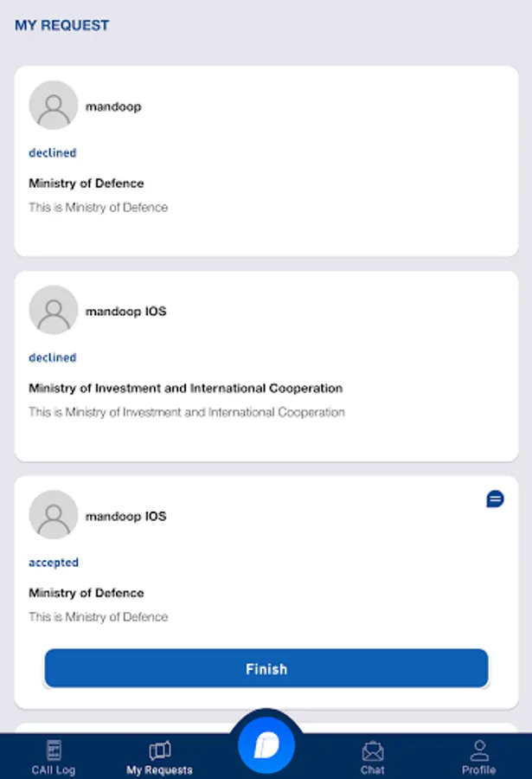Tap the MY REQUEST page heading
The width and height of the screenshot is (532, 779).
pyautogui.click(x=62, y=25)
